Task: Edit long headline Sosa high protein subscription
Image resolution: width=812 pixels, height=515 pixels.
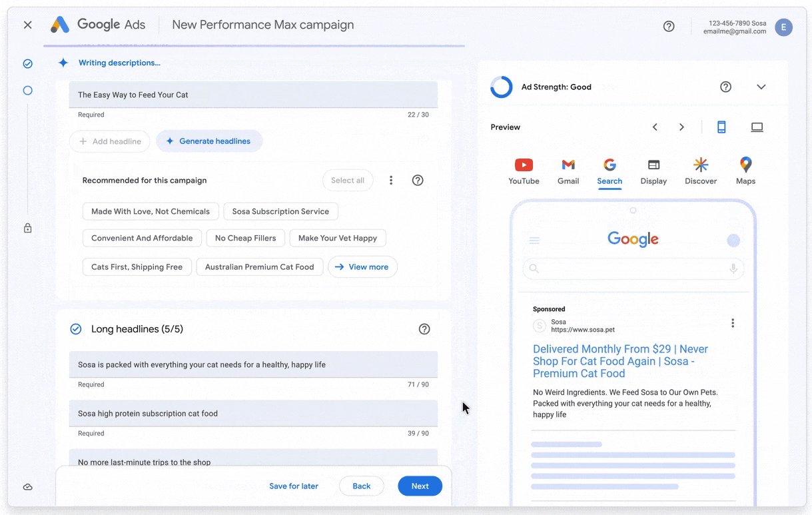Action: [x=253, y=413]
